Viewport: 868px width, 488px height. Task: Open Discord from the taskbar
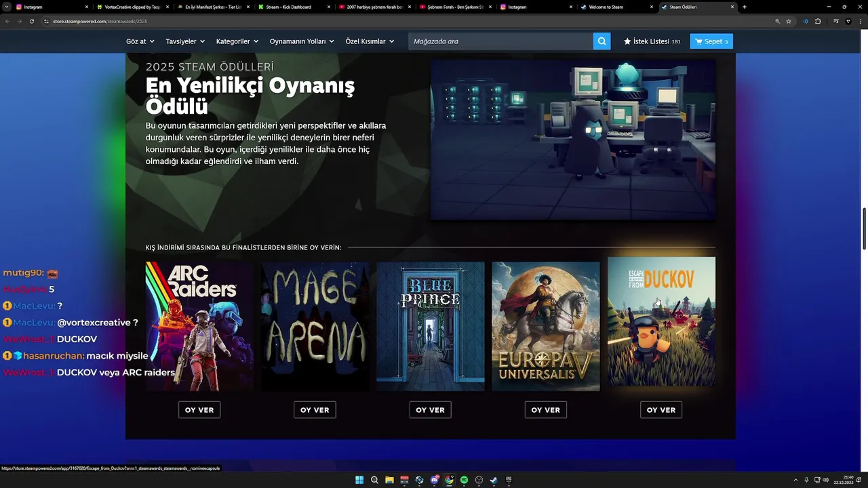tap(435, 480)
